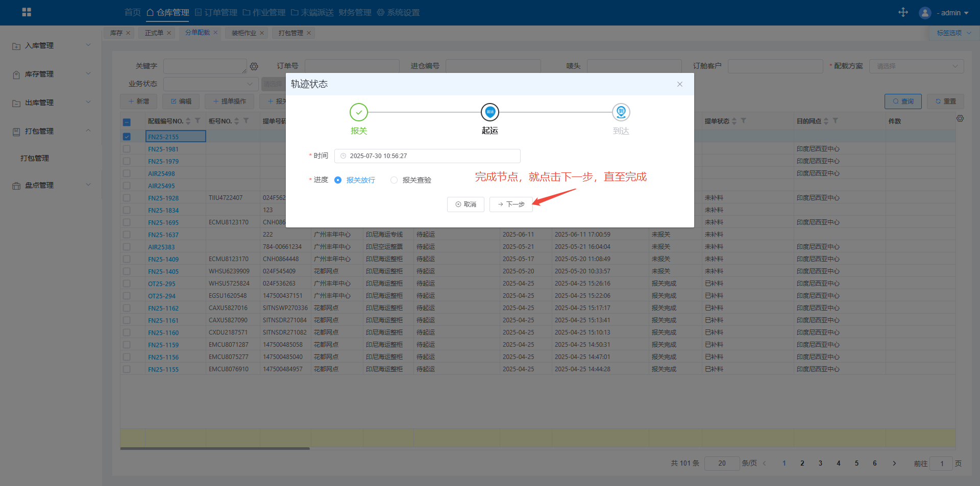The height and width of the screenshot is (486, 980).
Task: Click the 起运 step icon
Action: 489,112
